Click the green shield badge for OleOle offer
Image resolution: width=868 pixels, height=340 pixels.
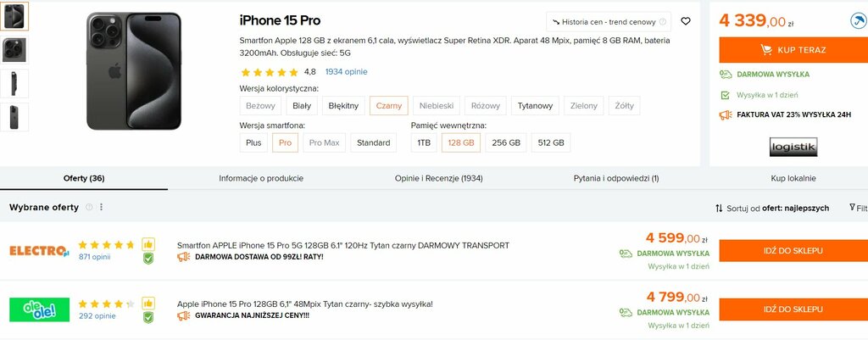[x=148, y=317]
